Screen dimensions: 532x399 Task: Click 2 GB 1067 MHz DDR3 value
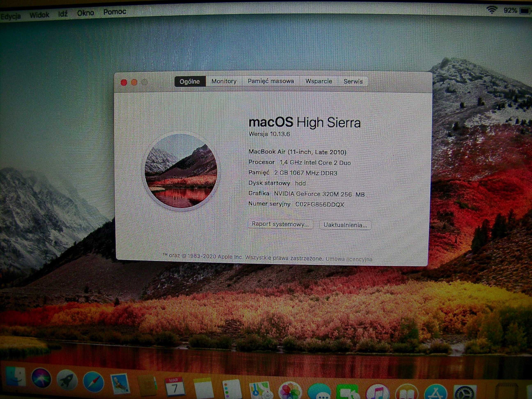tap(306, 173)
